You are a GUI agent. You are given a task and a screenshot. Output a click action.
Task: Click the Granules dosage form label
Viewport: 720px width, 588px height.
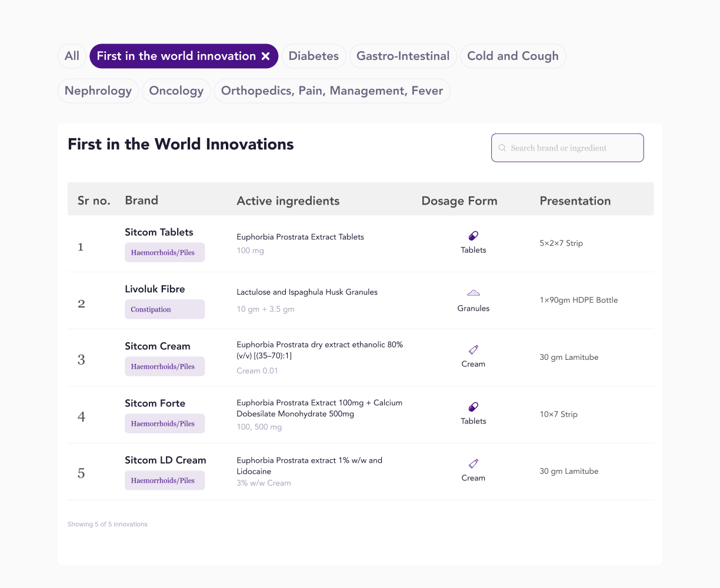[x=474, y=308]
